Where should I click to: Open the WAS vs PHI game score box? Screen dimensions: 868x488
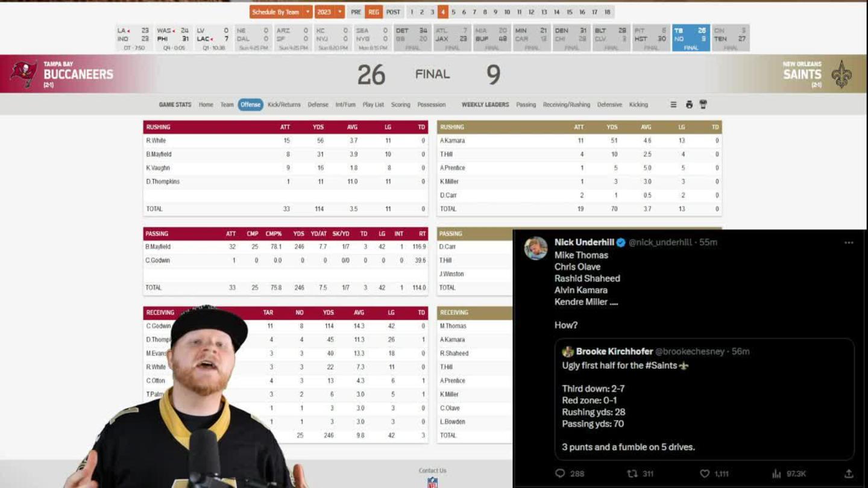[173, 38]
